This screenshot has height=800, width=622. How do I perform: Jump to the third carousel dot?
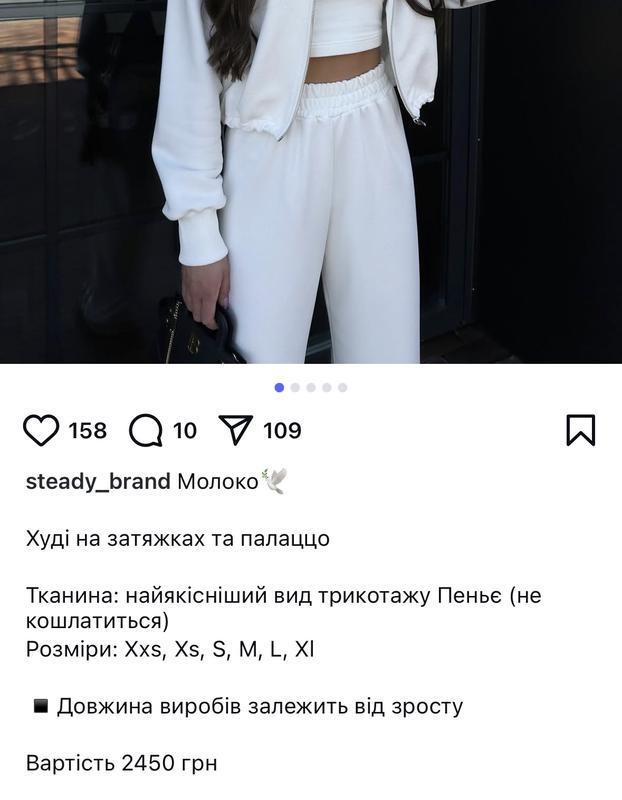[311, 388]
